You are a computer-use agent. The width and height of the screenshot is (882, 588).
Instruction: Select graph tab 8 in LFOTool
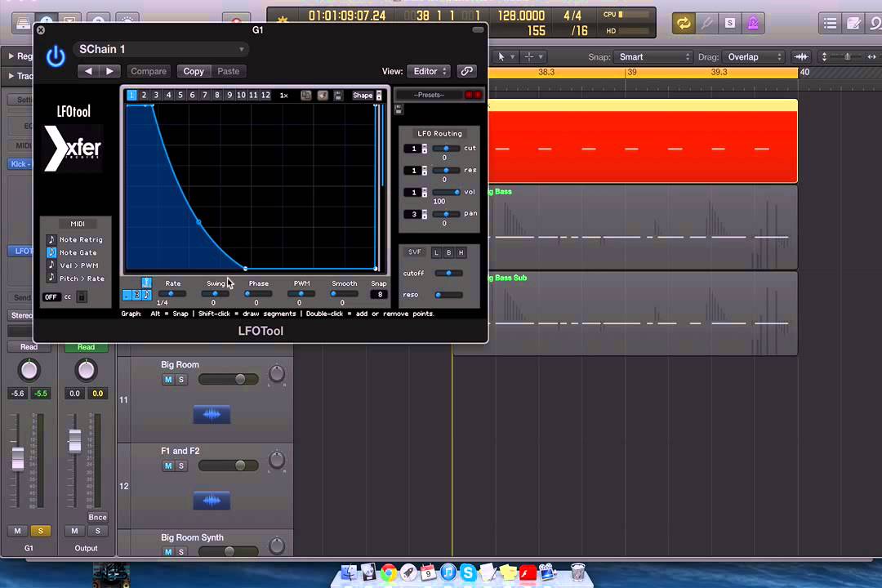(217, 95)
